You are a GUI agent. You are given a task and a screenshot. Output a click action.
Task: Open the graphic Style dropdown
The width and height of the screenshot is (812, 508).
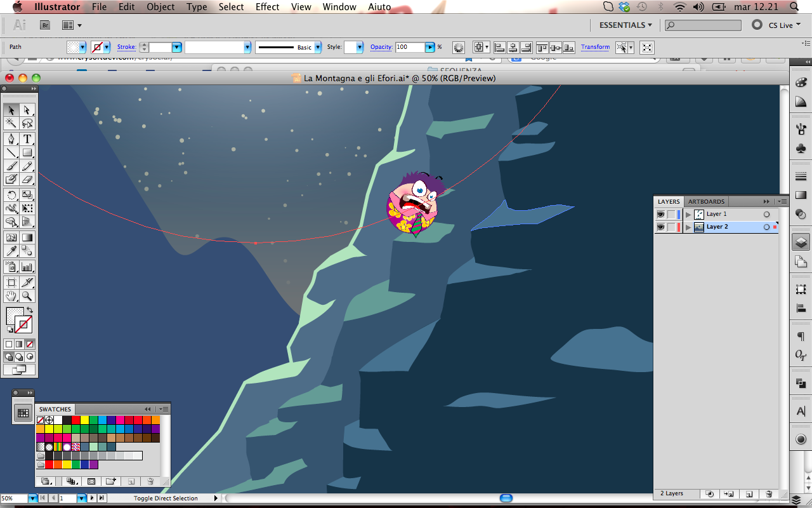click(360, 48)
